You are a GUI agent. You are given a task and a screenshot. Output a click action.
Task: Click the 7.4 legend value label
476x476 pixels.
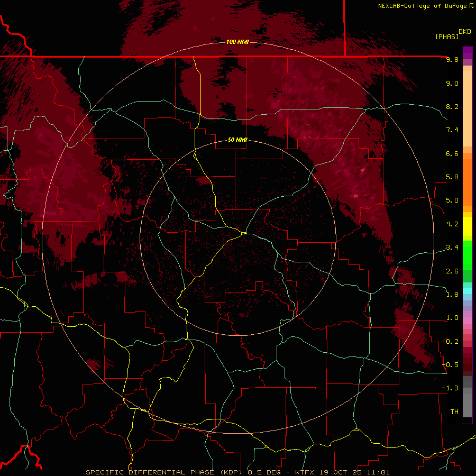coord(452,130)
